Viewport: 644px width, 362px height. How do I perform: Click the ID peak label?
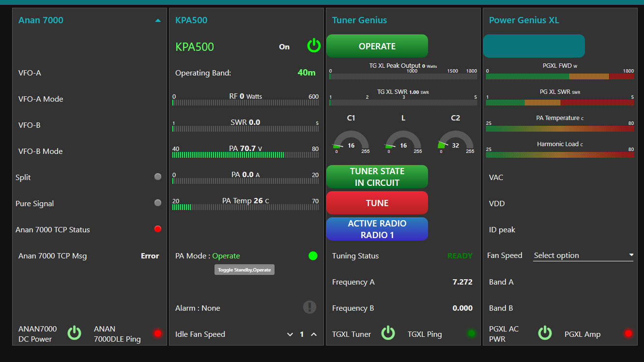click(x=502, y=230)
